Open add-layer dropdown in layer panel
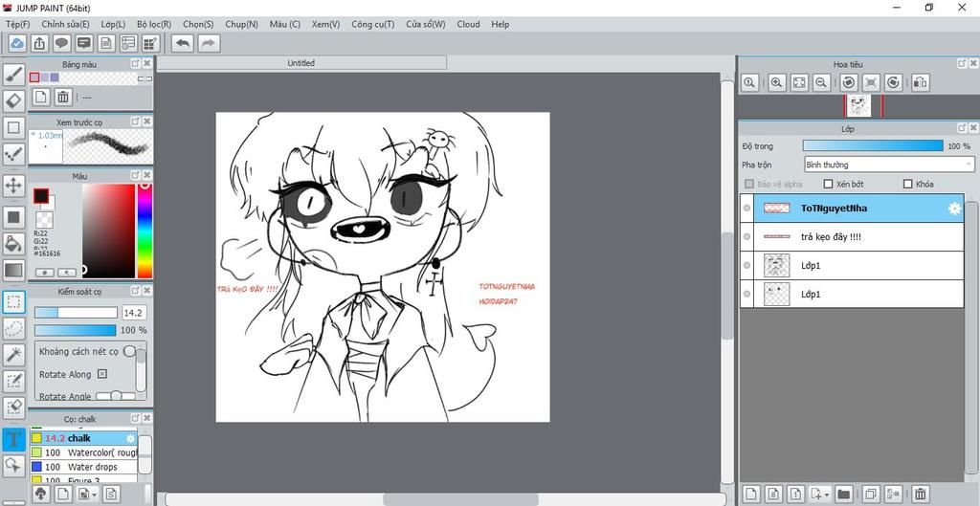The image size is (980, 506). click(x=819, y=494)
